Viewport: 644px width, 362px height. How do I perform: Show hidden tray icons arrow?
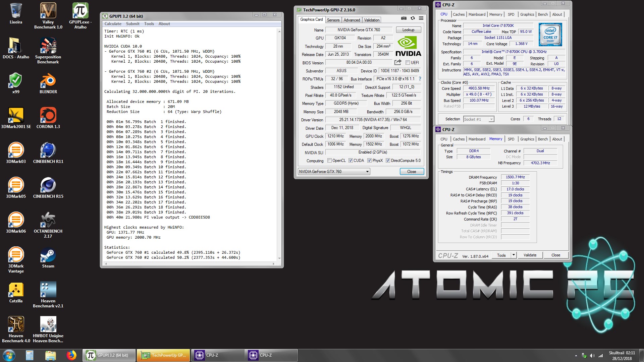[576, 356]
